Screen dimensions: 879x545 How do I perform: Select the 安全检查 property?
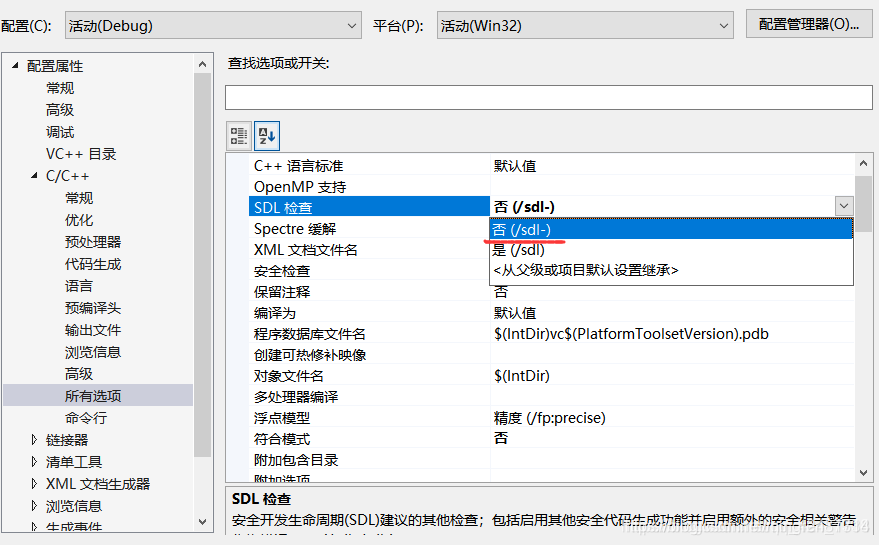[x=281, y=271]
